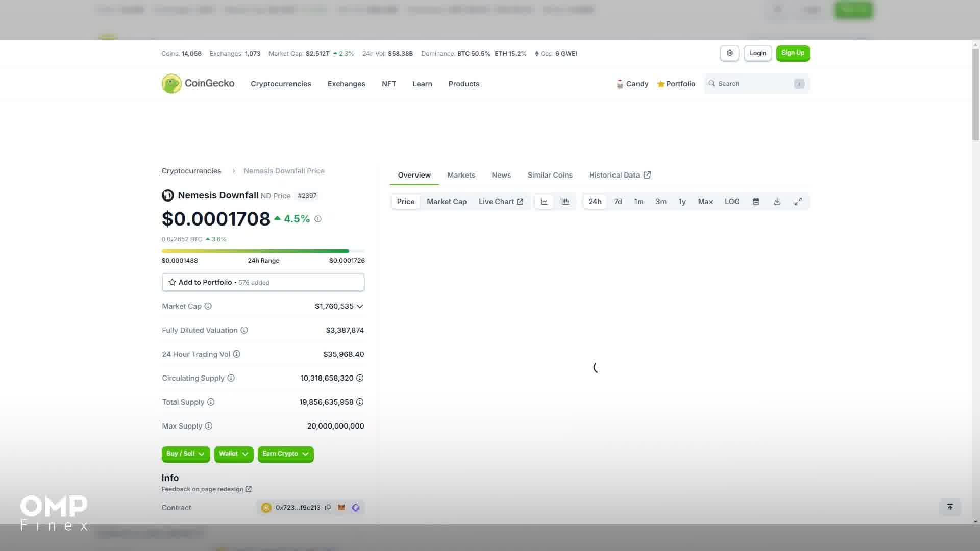Image resolution: width=980 pixels, height=551 pixels.
Task: Expand chart to fullscreen
Action: click(798, 202)
